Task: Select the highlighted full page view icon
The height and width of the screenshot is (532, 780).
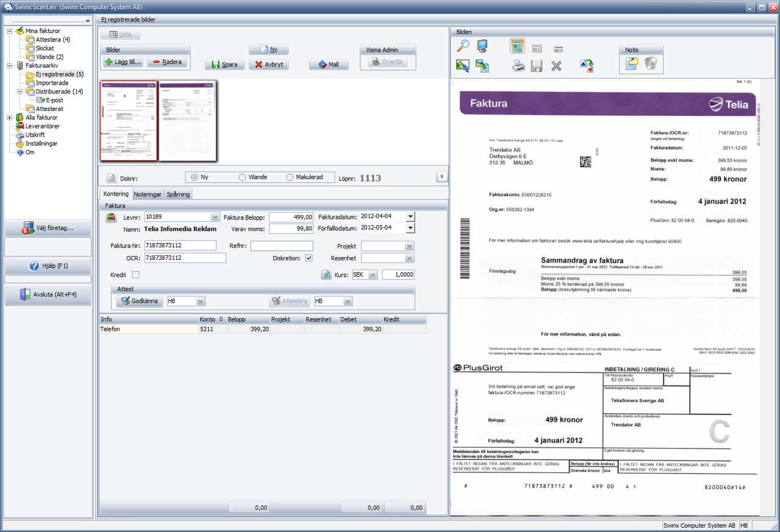Action: click(517, 46)
